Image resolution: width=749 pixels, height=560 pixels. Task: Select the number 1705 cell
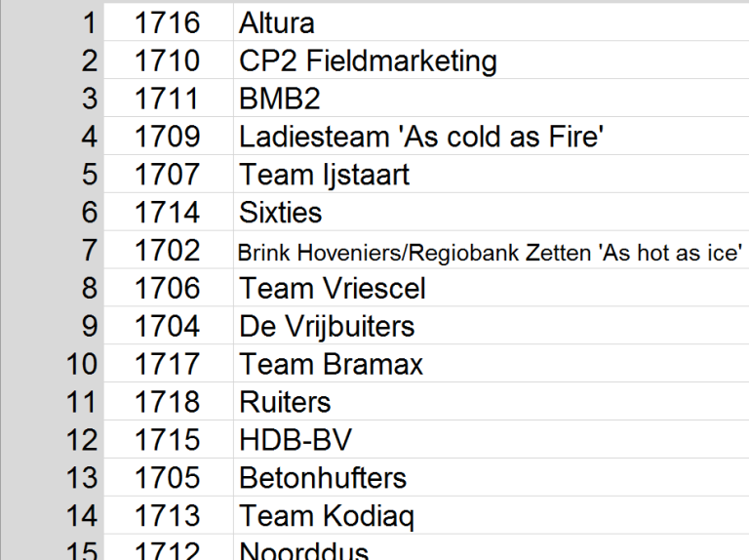tap(167, 478)
